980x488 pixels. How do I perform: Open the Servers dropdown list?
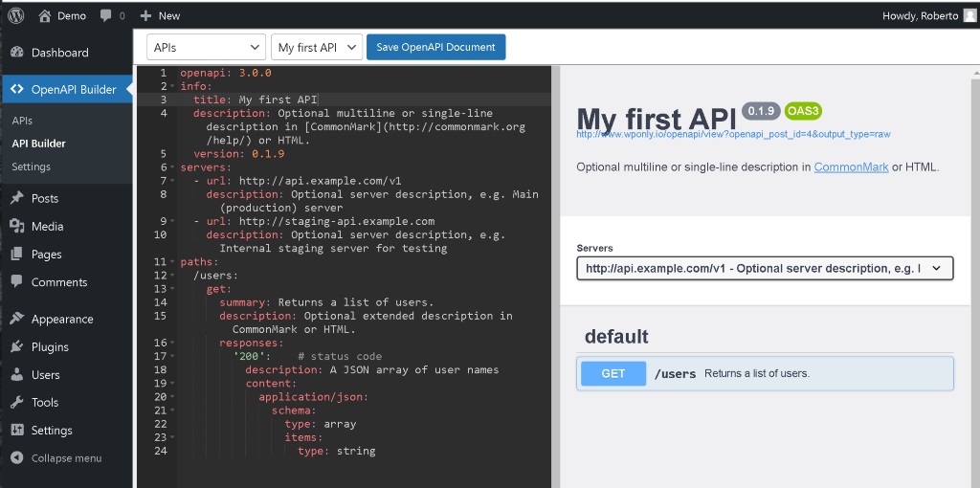(x=765, y=268)
